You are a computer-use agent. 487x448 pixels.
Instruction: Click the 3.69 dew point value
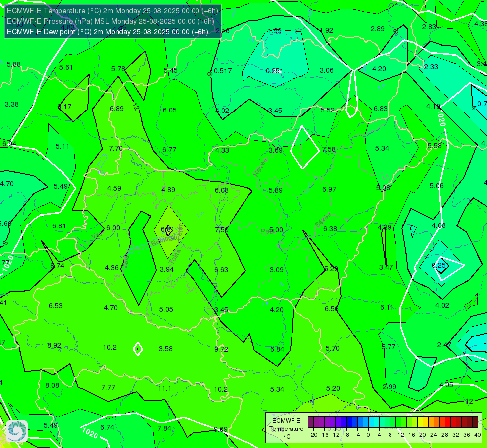[x=276, y=150]
